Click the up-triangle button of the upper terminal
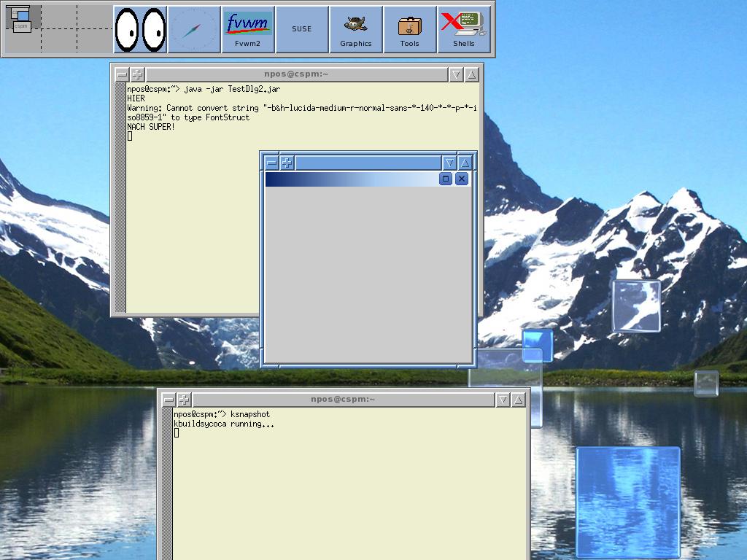 pos(471,75)
